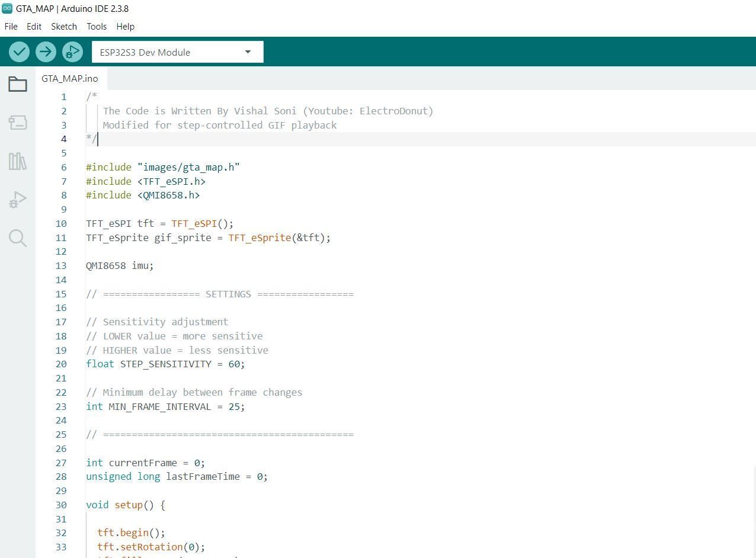Click 'MIN_FRAME_INTERVAL = 25' line
Screen dimensions: 756x558
(165, 406)
